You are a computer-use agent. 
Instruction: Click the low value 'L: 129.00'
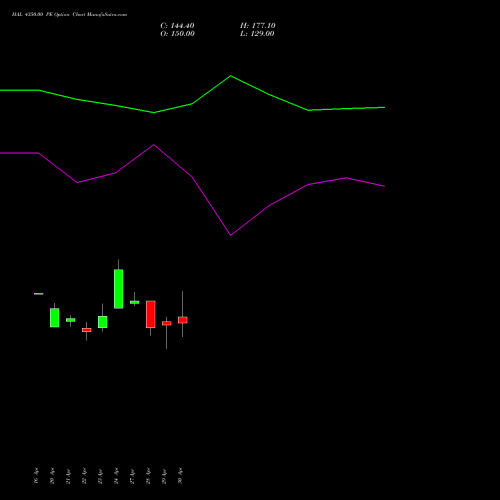(x=257, y=34)
